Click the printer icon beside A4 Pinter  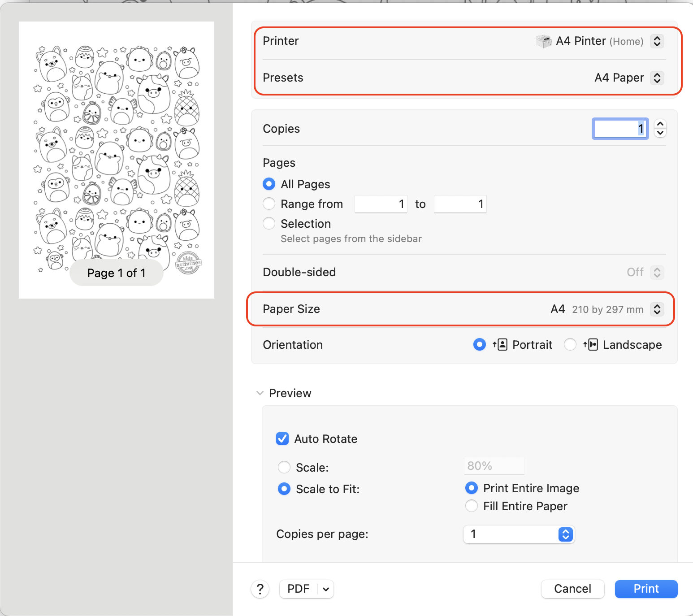[544, 41]
